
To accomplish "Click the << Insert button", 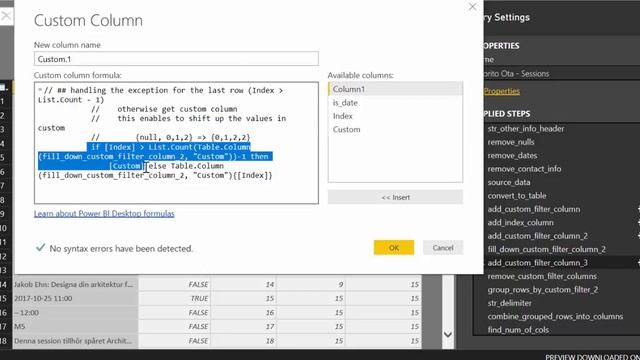I will 396,197.
